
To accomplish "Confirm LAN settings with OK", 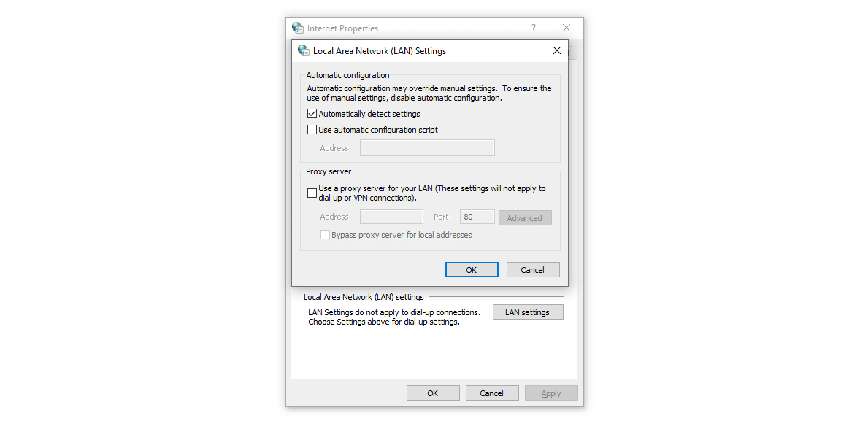I will pos(472,269).
